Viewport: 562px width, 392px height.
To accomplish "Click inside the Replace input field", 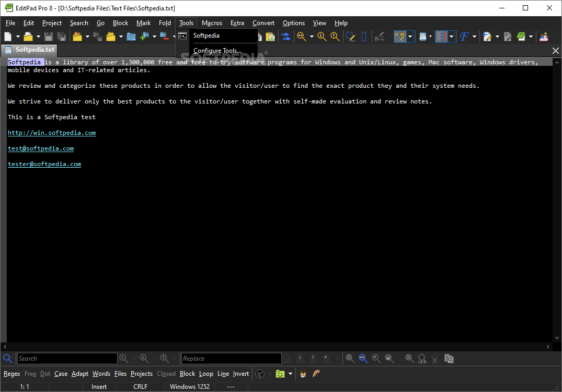I will point(231,359).
